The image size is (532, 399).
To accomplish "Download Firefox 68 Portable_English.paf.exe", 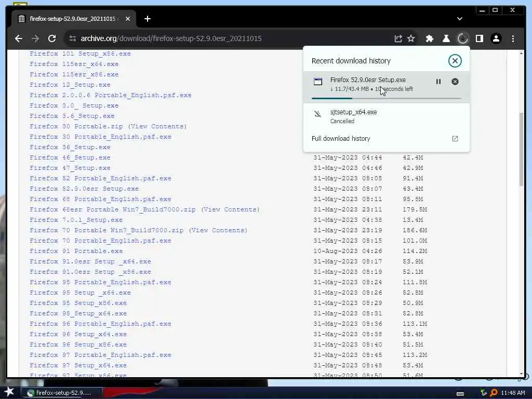I will coord(100,199).
